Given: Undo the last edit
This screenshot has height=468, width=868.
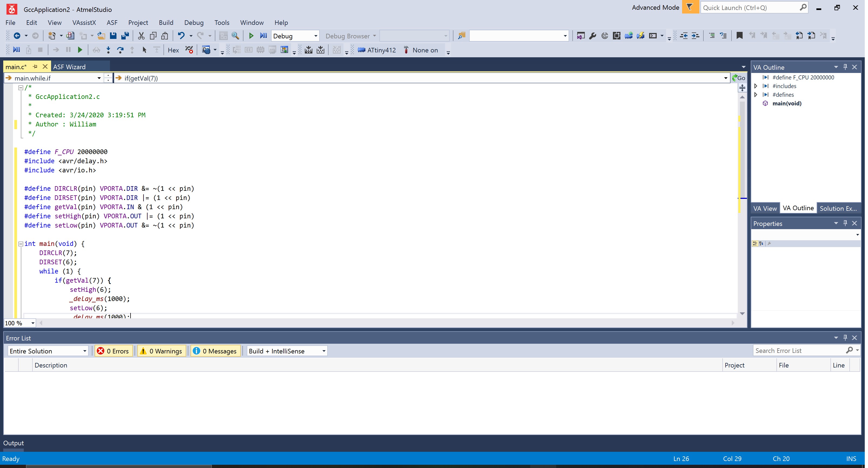Looking at the screenshot, I should coord(181,35).
